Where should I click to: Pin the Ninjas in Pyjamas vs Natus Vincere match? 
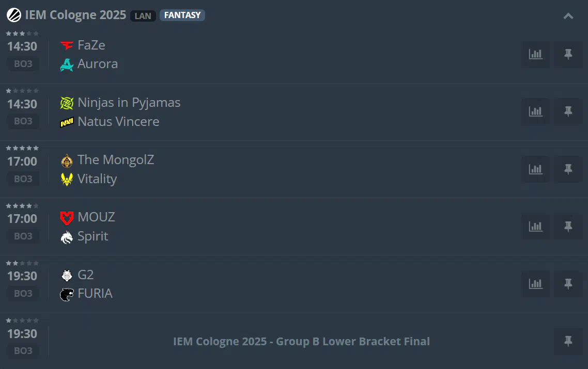(x=568, y=111)
